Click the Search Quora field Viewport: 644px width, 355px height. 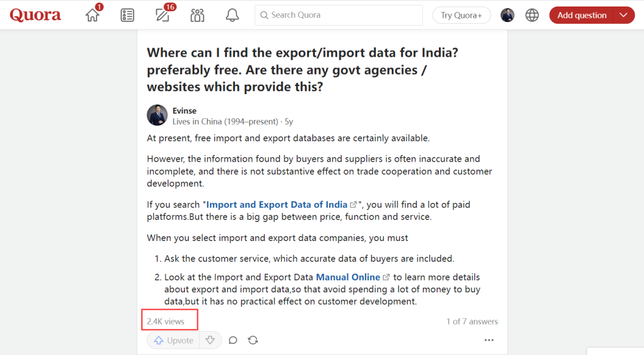tap(338, 15)
